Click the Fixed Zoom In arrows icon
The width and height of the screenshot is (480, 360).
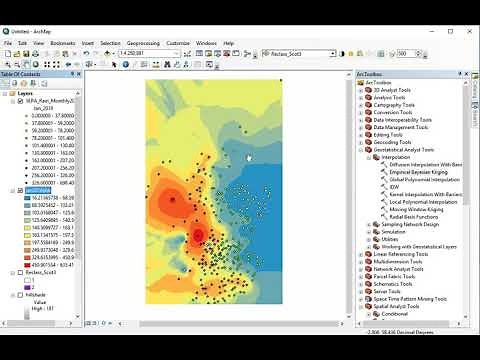click(47, 64)
